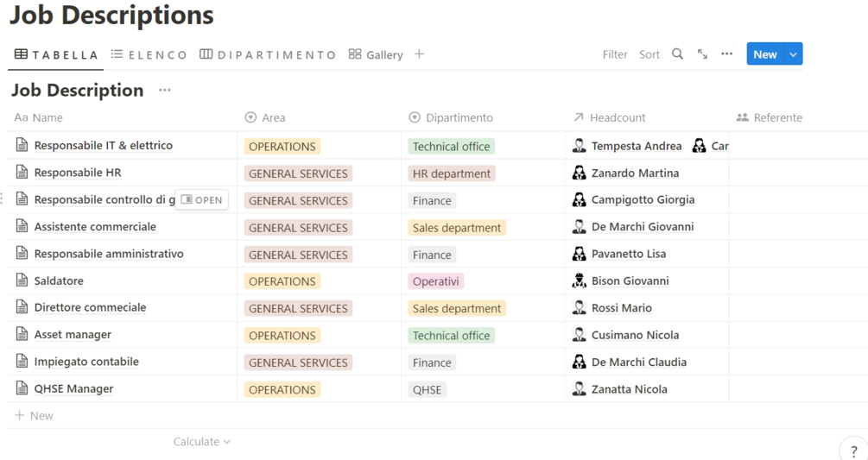Click the Sort button
Screen dimensions: 868x460
tap(649, 54)
